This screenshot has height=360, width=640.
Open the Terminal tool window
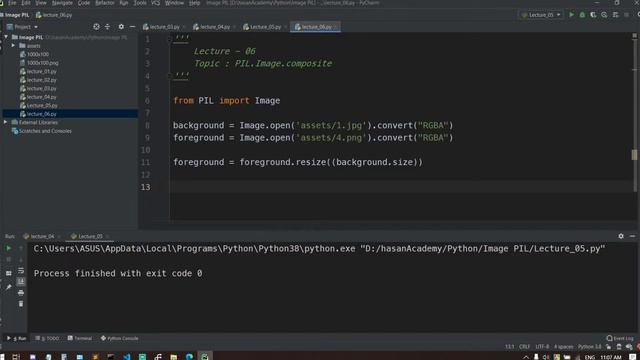pyautogui.click(x=80, y=338)
